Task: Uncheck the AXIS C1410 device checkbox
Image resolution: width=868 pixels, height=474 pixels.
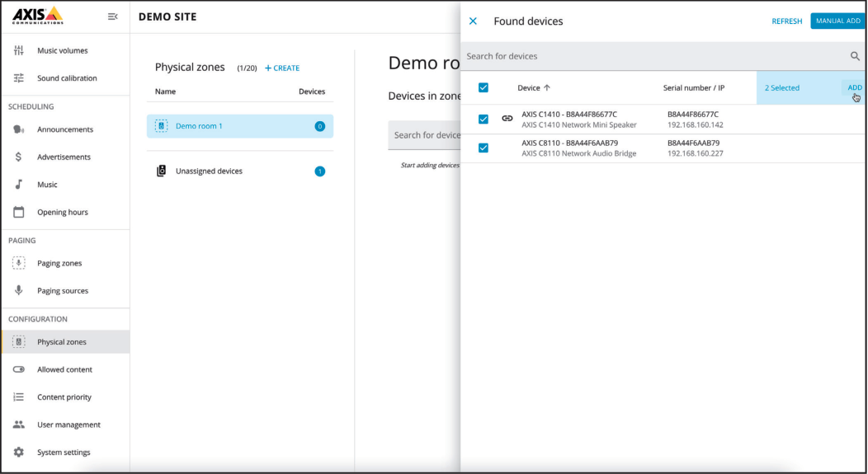Action: point(484,119)
